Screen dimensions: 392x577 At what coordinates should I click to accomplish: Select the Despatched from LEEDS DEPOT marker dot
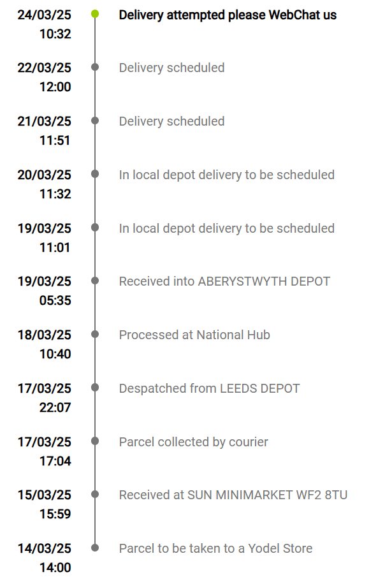95,388
